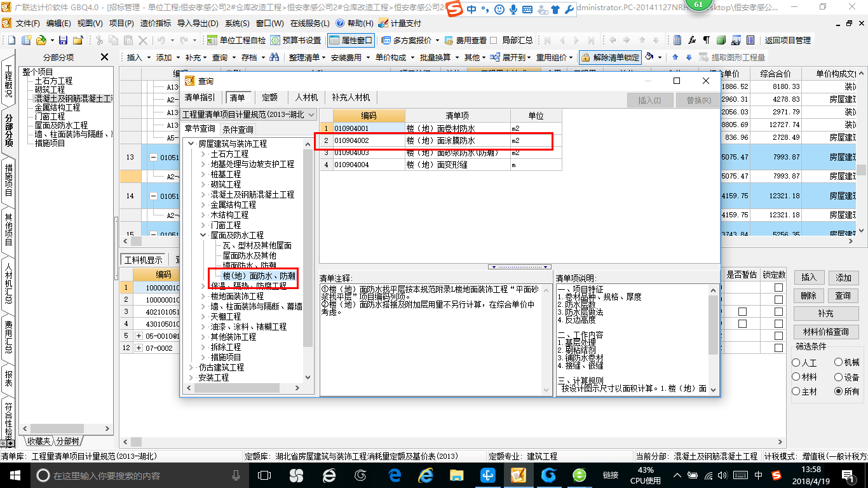Click the blue floppy save icon

[x=64, y=40]
